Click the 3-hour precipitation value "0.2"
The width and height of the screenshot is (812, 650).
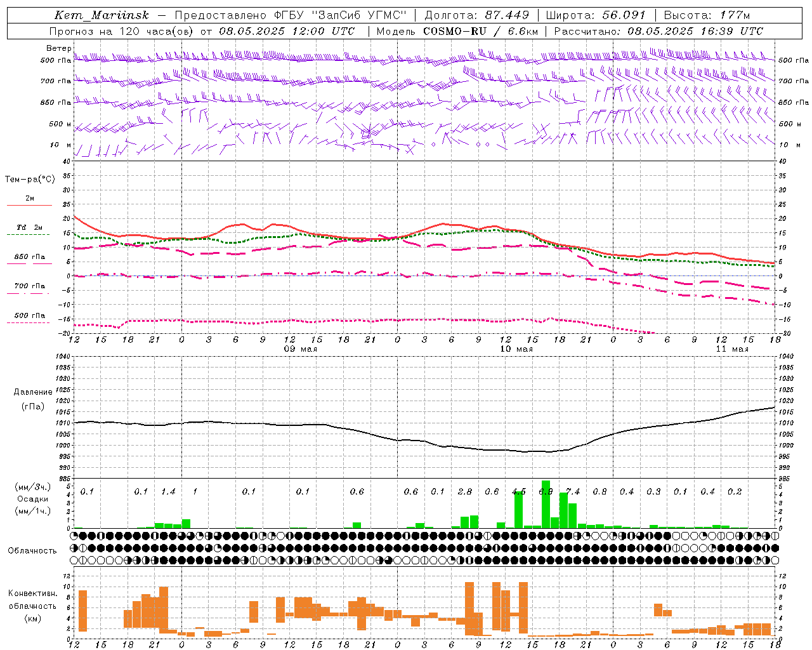[735, 492]
